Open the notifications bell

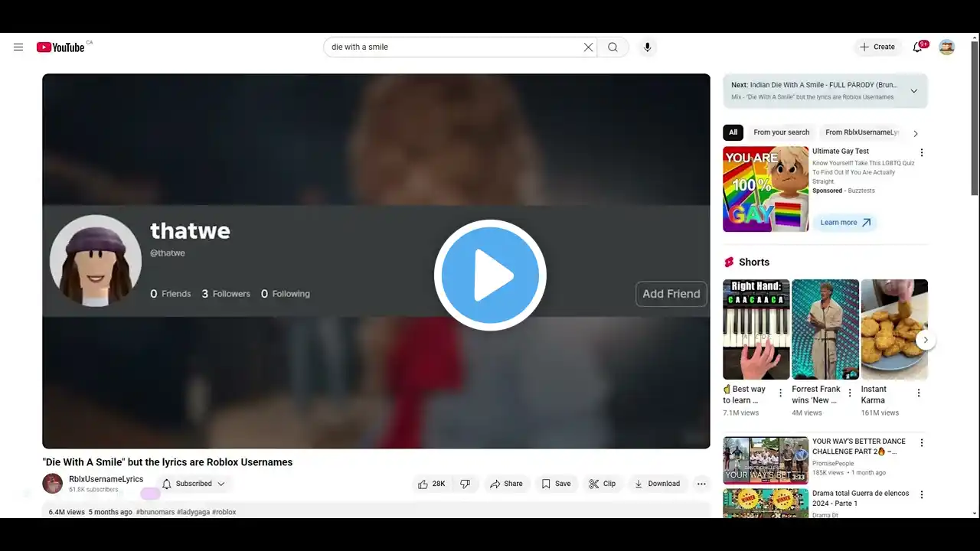pyautogui.click(x=918, y=47)
